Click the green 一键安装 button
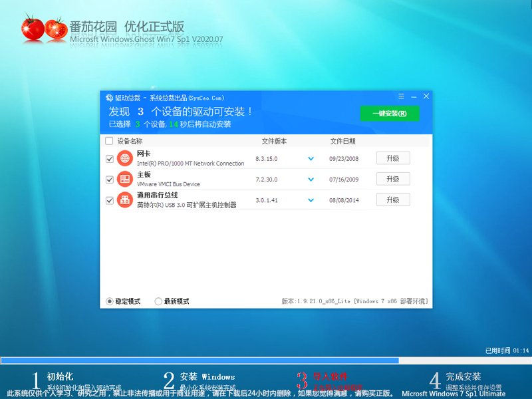This screenshot has height=399, width=532. click(390, 113)
